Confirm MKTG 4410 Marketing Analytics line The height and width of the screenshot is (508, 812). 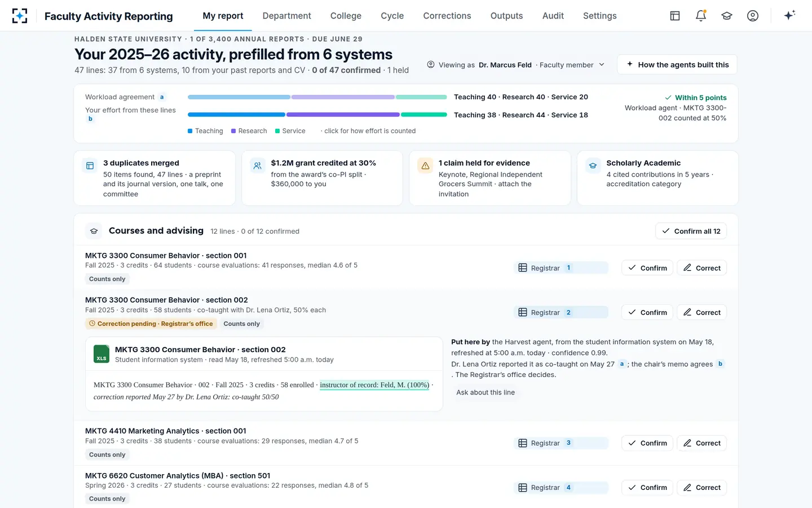[647, 443]
